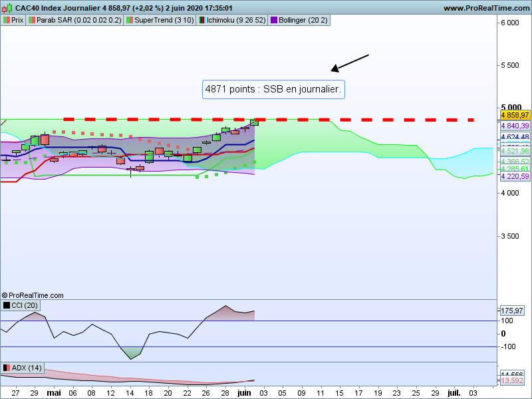
Task: Click the purple 4 220,59 price label
Action: pyautogui.click(x=515, y=176)
